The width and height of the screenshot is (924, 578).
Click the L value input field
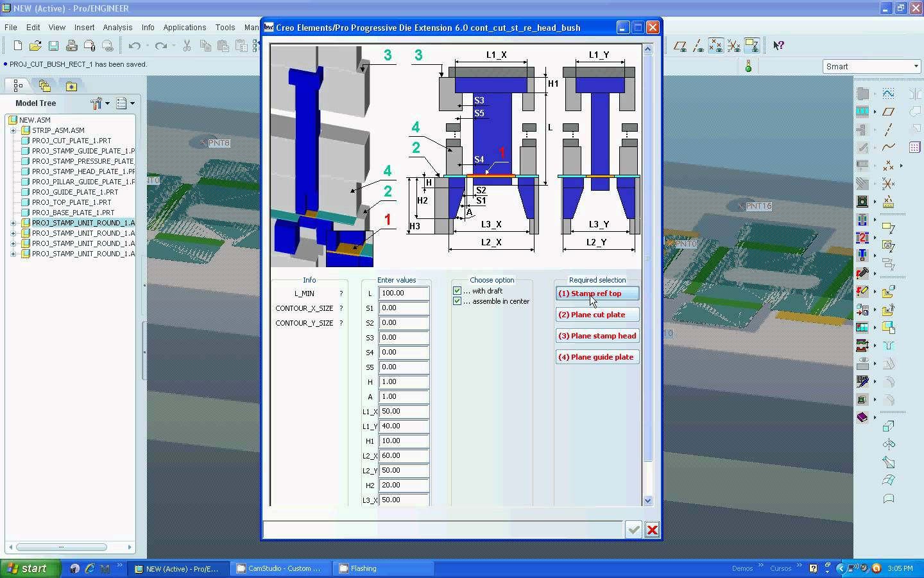[x=404, y=293]
